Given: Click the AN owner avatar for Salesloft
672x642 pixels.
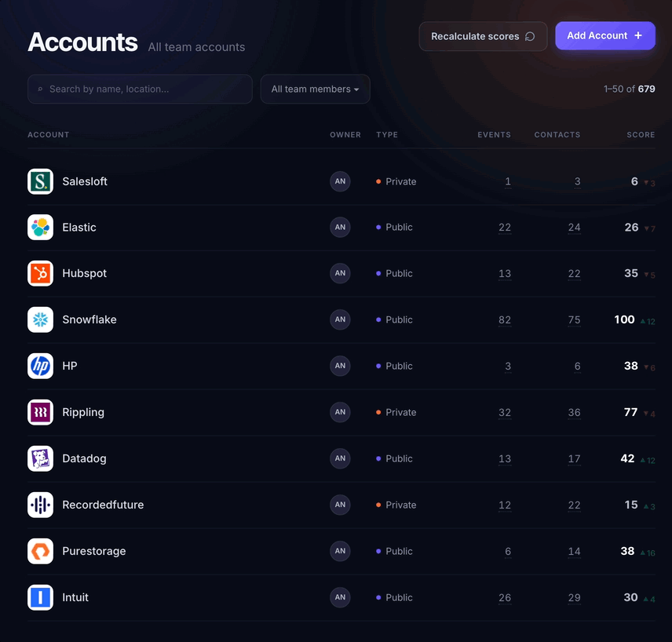Looking at the screenshot, I should click(x=340, y=181).
